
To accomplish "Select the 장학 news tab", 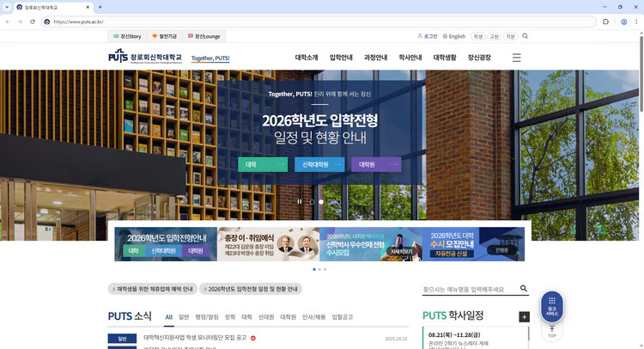I will tap(230, 317).
